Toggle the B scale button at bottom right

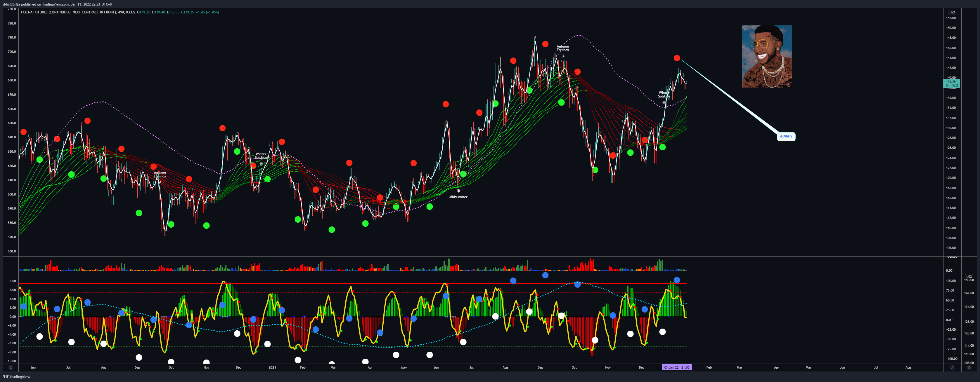969,368
